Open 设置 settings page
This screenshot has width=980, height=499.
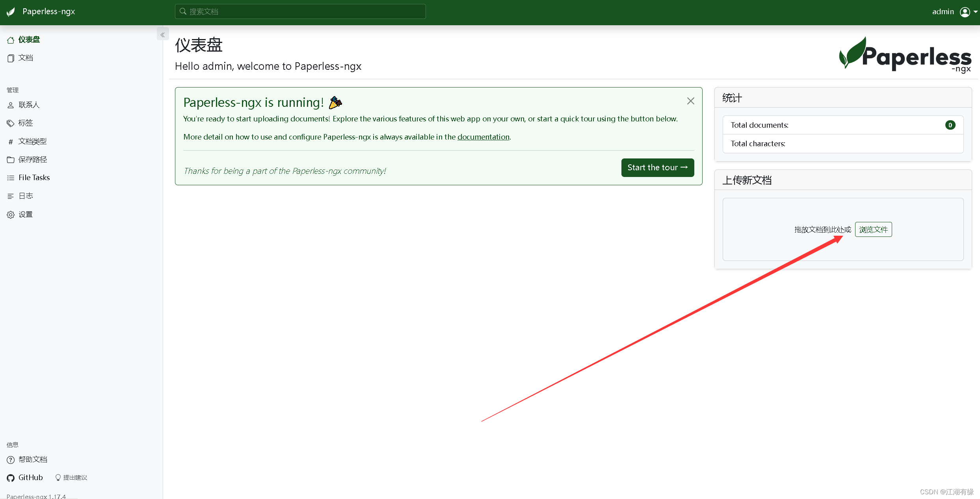pyautogui.click(x=26, y=214)
